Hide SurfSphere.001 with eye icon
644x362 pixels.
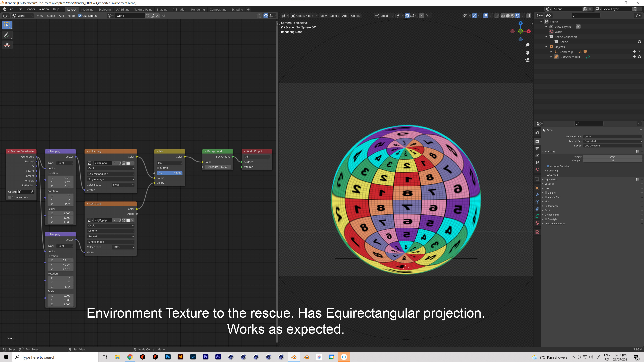634,57
